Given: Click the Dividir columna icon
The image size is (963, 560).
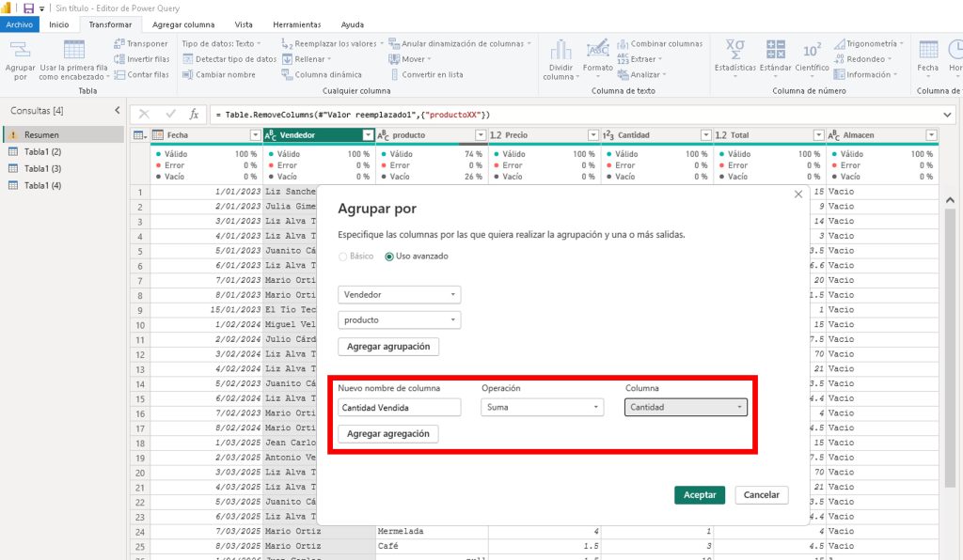Looking at the screenshot, I should [561, 51].
